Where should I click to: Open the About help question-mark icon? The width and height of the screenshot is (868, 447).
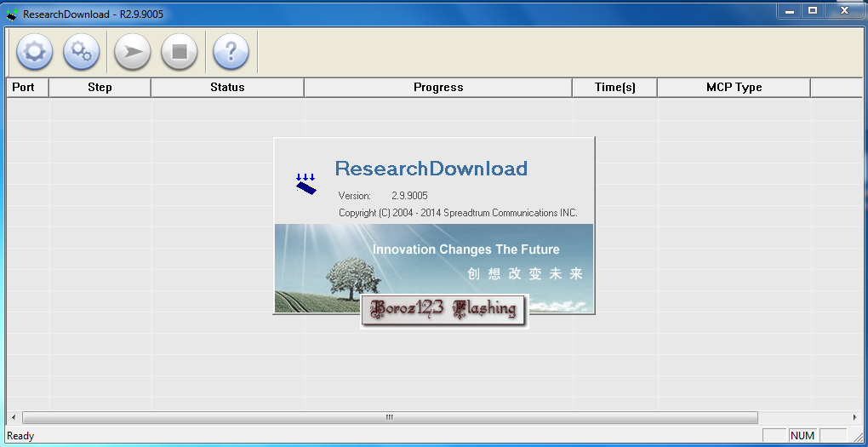tap(231, 52)
